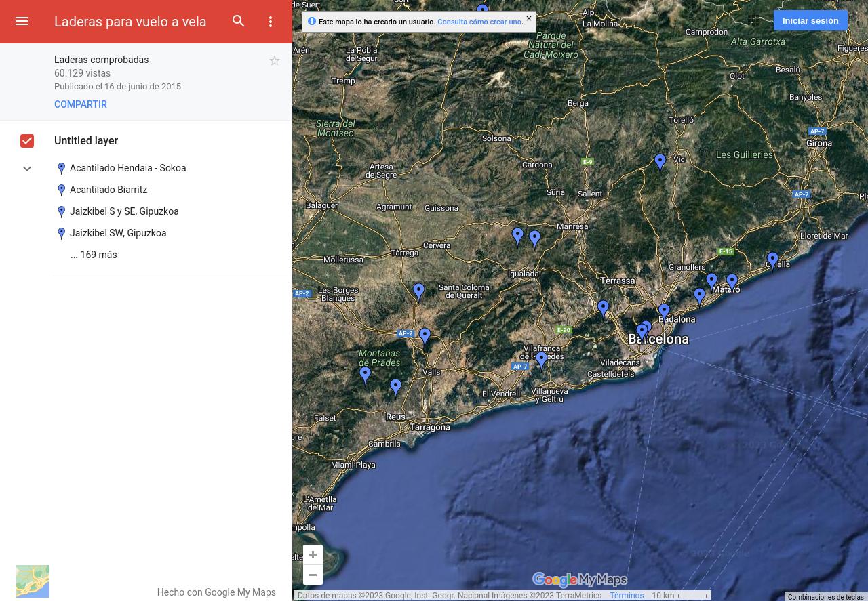Toggle the Untitled layer checkbox
The width and height of the screenshot is (868, 601).
point(27,141)
